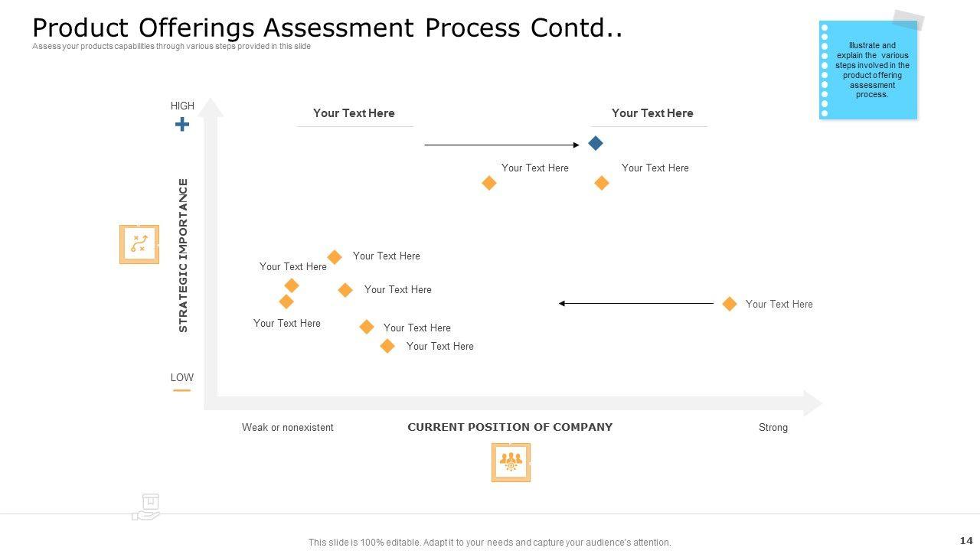The height and width of the screenshot is (551, 980).
Task: Select the blue diamond marker
Action: point(596,143)
